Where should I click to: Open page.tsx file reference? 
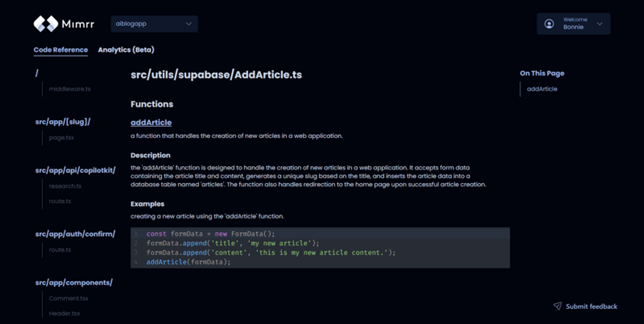[61, 138]
